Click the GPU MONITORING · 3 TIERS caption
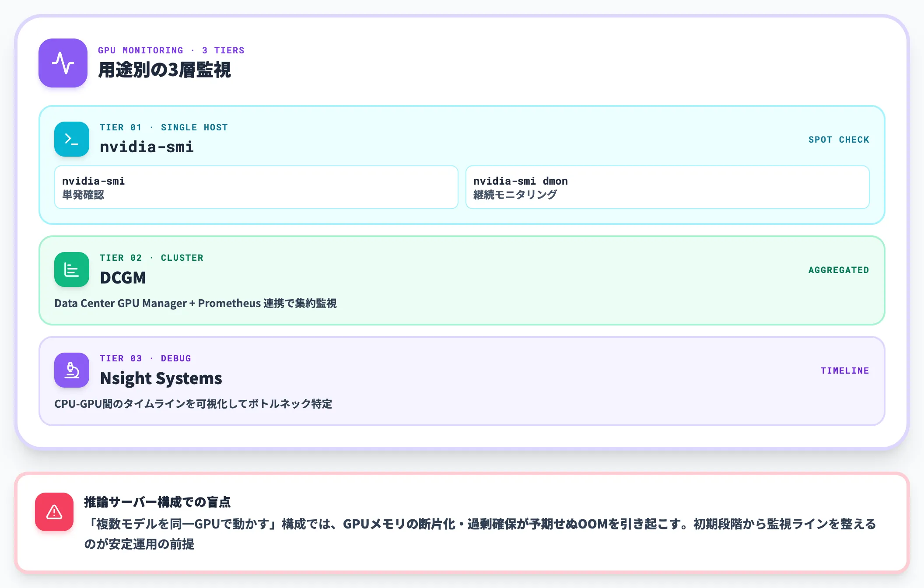This screenshot has height=588, width=924. 171,50
